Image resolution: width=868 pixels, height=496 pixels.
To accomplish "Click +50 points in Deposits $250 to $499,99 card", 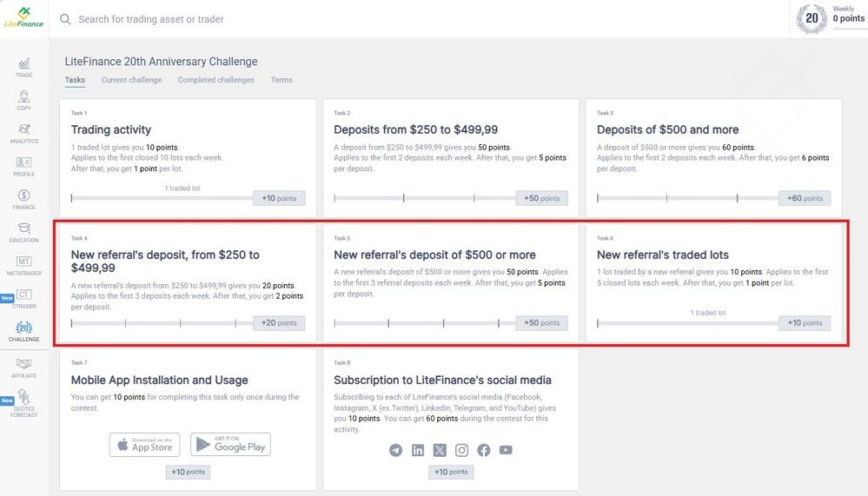I will [x=542, y=198].
